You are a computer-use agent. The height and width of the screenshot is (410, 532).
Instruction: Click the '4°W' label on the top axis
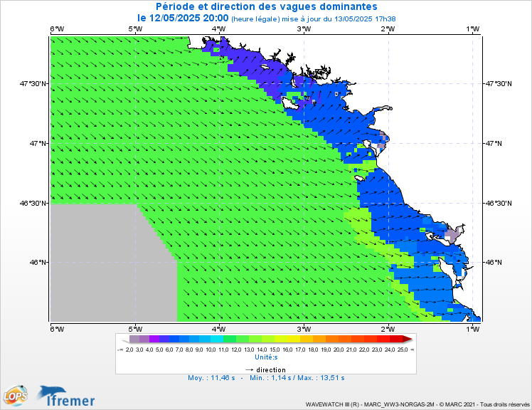point(218,29)
